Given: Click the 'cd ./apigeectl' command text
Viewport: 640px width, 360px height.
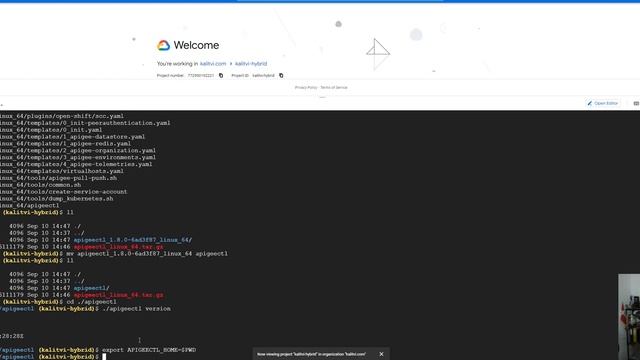Looking at the screenshot, I should click(x=91, y=302).
